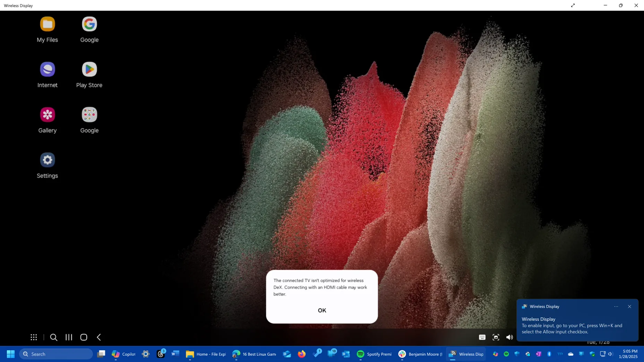The height and width of the screenshot is (362, 644).
Task: Open Settings on the DeX desktop
Action: click(47, 160)
